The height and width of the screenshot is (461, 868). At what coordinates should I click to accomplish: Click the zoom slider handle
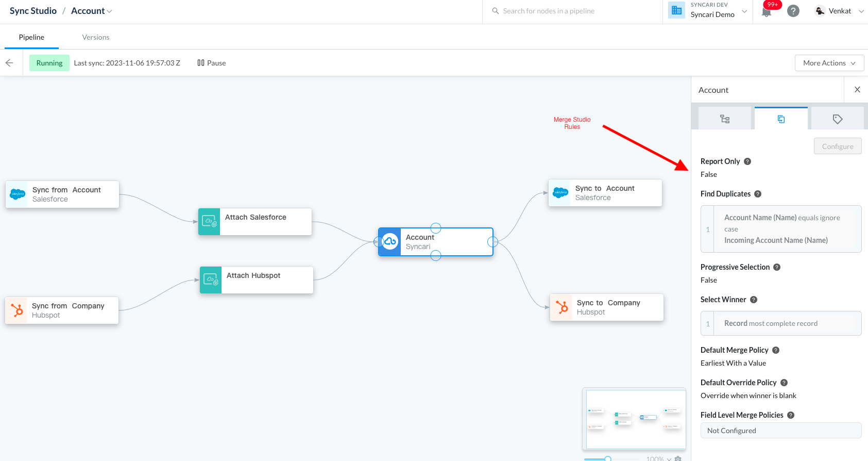pos(608,458)
